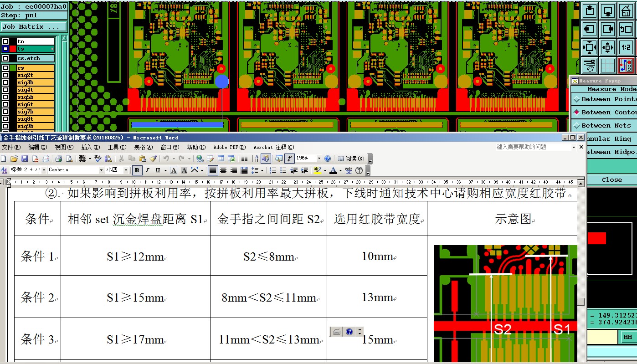
Task: Click the Genesis pan left icon
Action: 590,29
